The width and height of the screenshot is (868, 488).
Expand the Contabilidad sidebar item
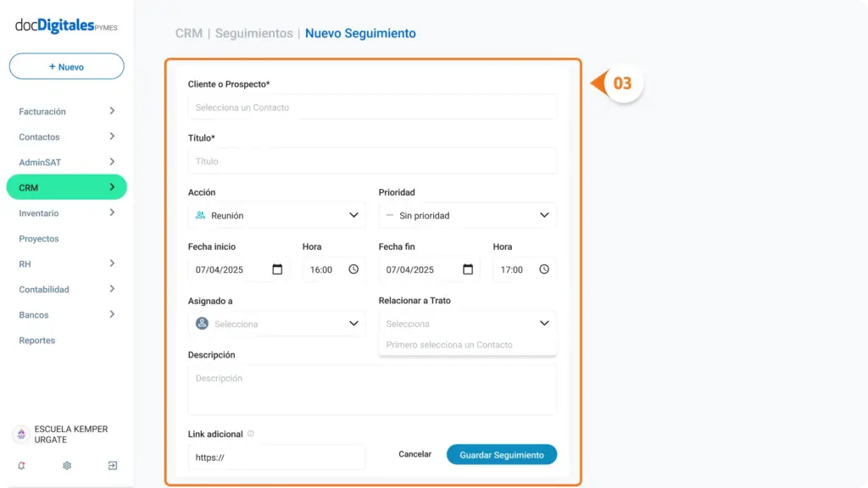(x=66, y=290)
